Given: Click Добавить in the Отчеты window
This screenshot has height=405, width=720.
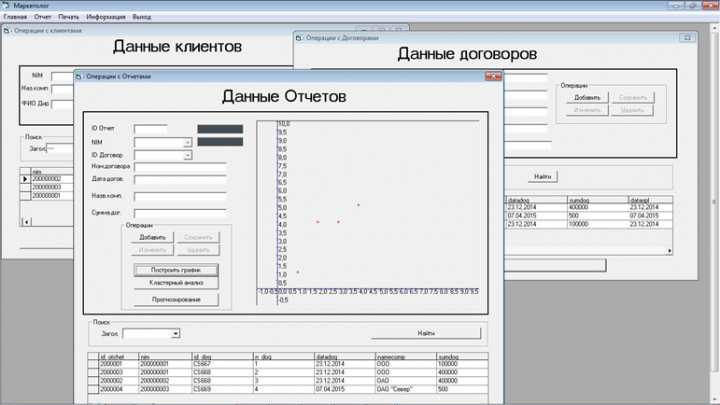Looking at the screenshot, I should (x=152, y=237).
